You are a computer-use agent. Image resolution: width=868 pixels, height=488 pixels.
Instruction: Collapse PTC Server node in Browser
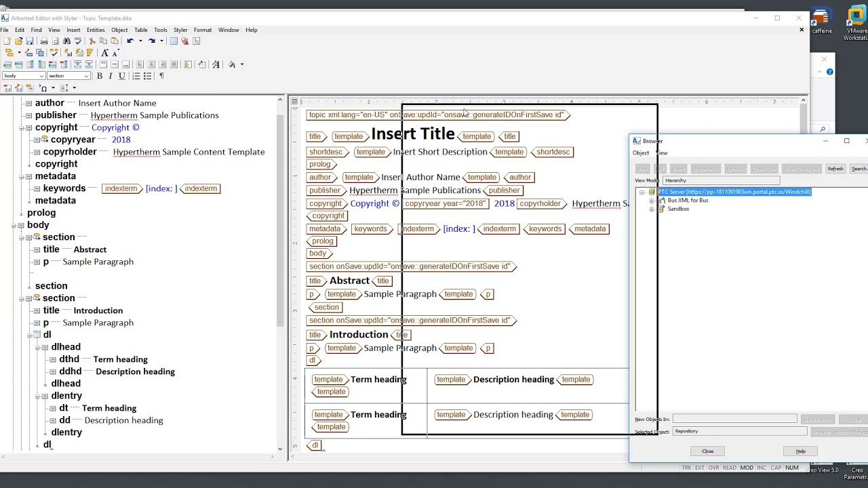(642, 192)
